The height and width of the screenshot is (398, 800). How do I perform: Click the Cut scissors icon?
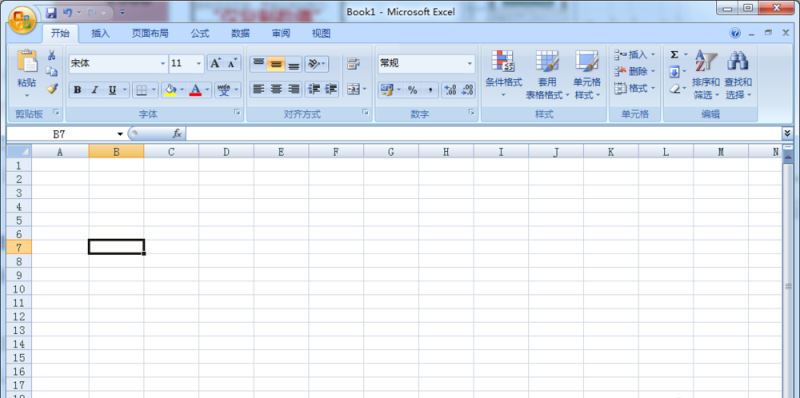coord(52,56)
